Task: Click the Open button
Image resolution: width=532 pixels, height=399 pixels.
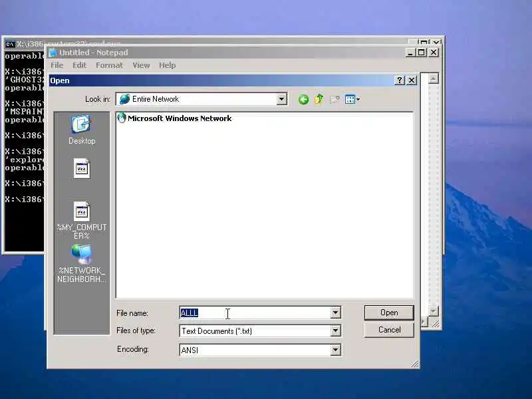Action: 389,313
